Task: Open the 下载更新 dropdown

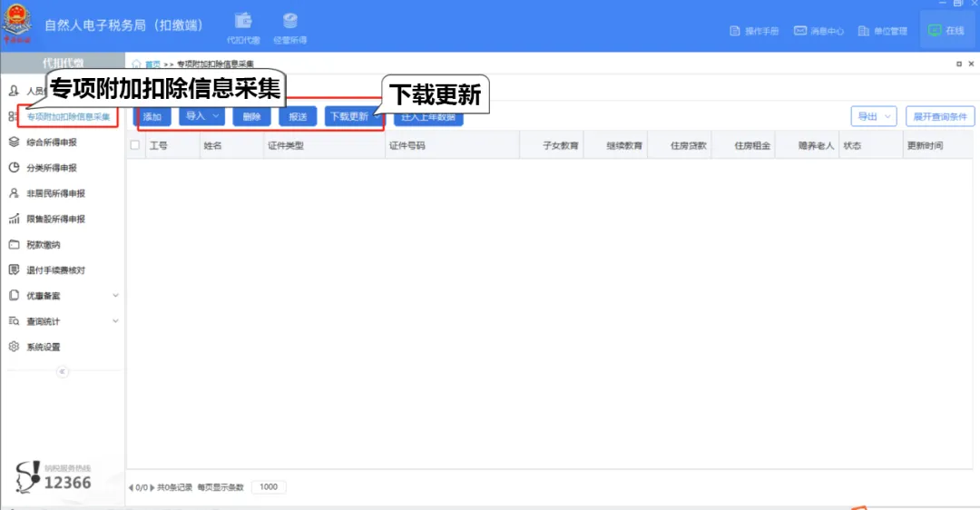Action: pyautogui.click(x=353, y=116)
